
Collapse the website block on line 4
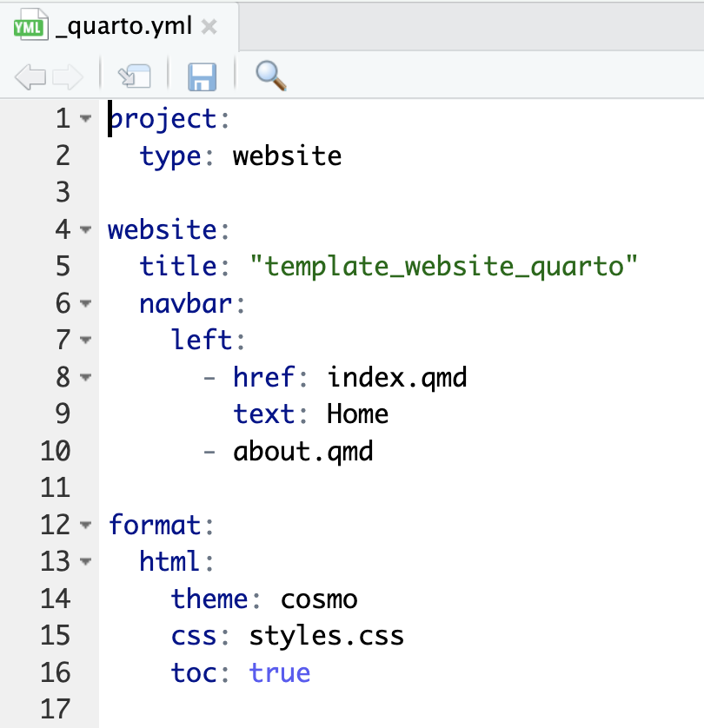(x=85, y=230)
